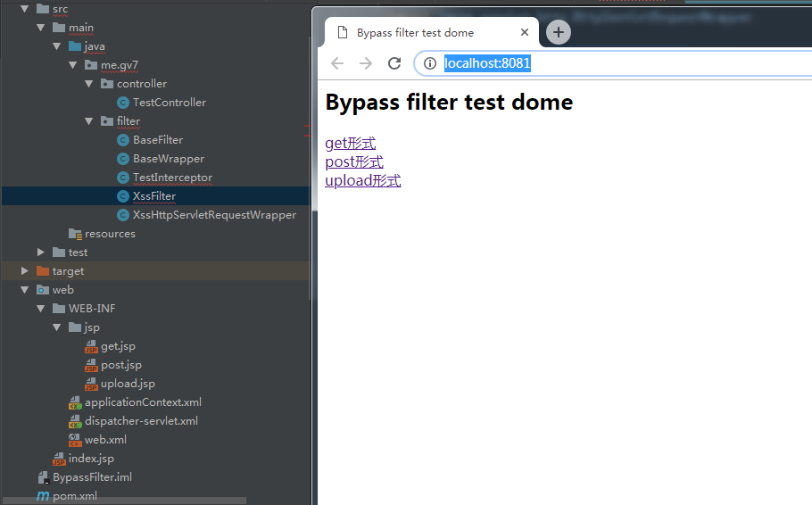This screenshot has height=505, width=812.
Task: Open the get形式 link
Action: [x=350, y=143]
